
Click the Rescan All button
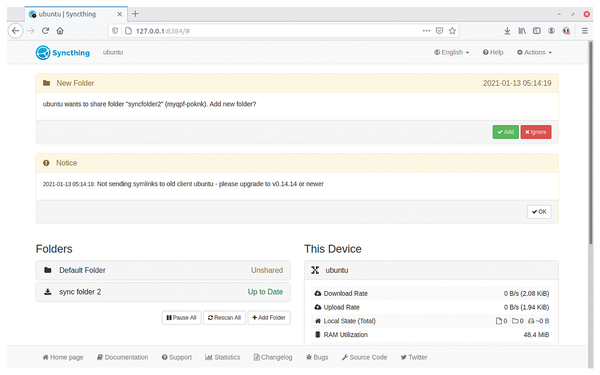point(224,318)
